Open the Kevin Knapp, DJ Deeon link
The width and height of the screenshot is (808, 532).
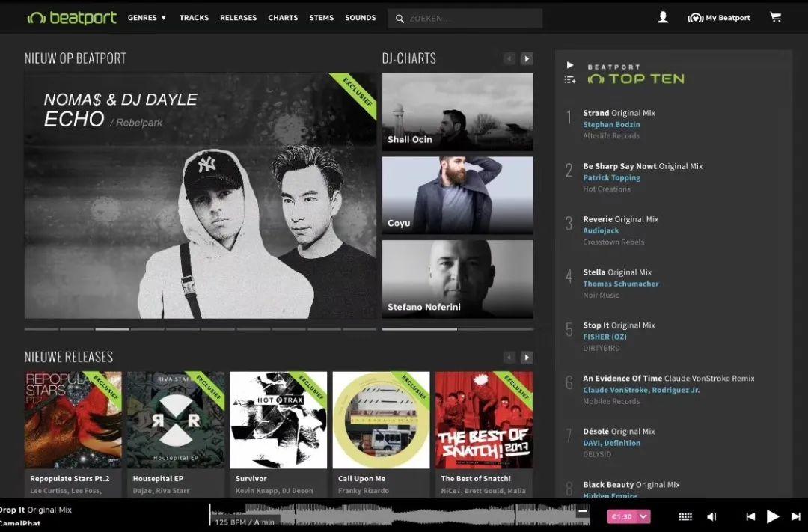(274, 491)
